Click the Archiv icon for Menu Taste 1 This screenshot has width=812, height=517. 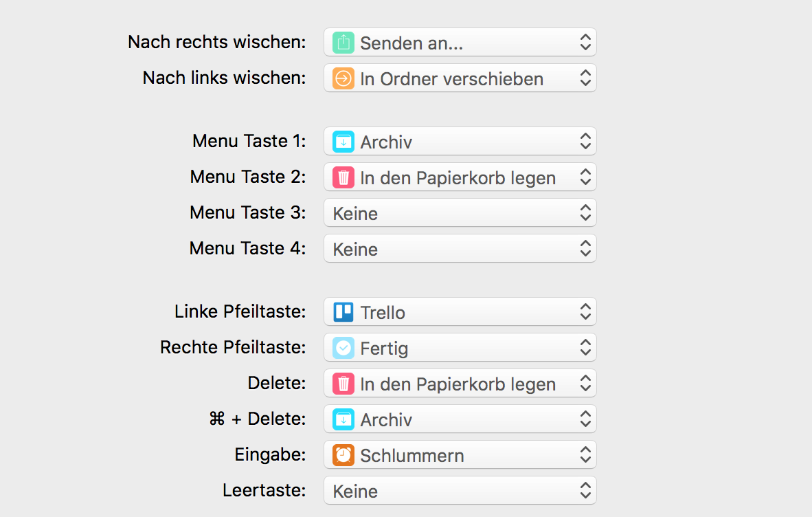pos(343,142)
